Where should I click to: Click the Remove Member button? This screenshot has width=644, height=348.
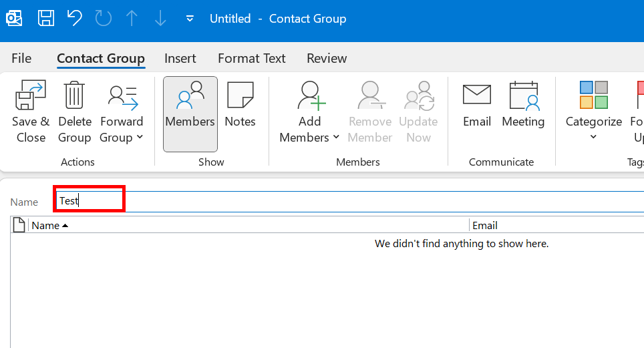click(x=370, y=112)
